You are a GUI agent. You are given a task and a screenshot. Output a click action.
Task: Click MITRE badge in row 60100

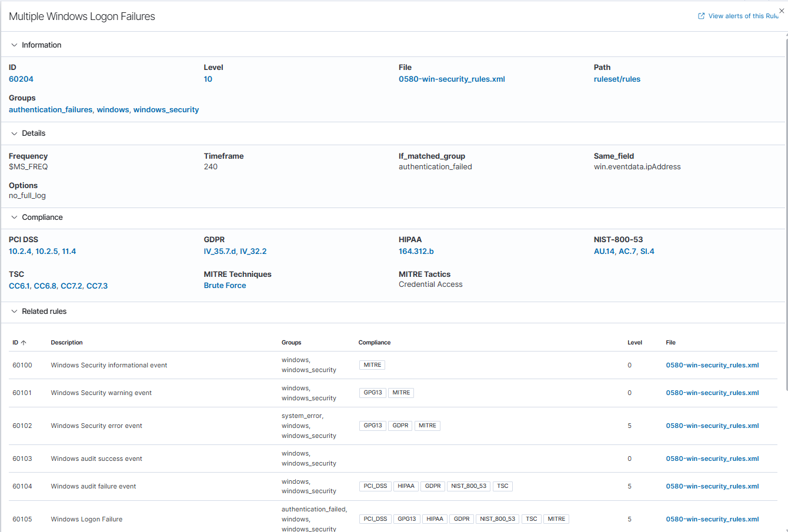click(372, 365)
